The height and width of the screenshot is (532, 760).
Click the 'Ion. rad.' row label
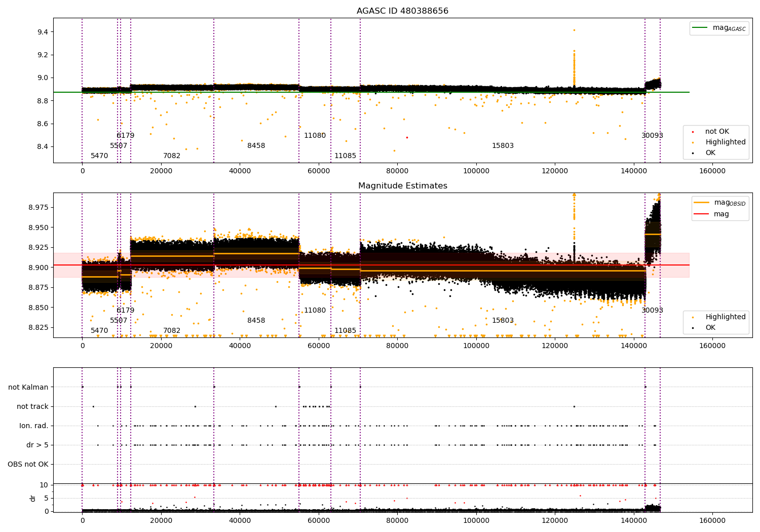34,426
